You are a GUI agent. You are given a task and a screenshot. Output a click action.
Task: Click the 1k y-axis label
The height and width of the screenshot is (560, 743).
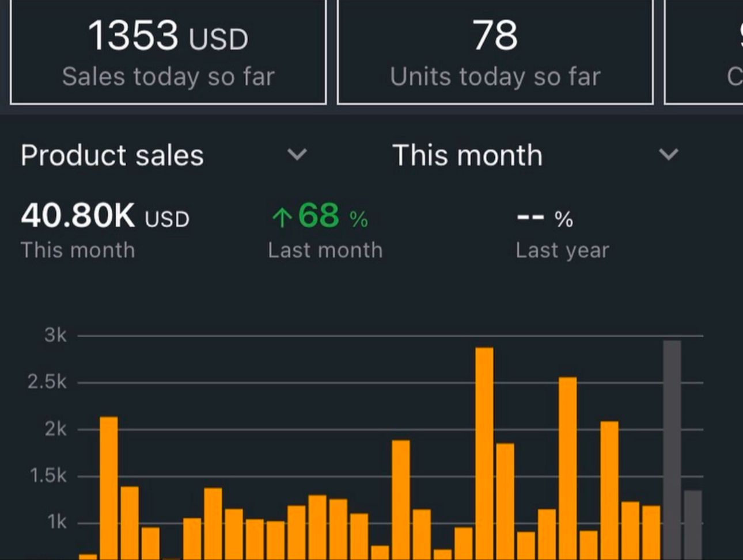pos(56,523)
